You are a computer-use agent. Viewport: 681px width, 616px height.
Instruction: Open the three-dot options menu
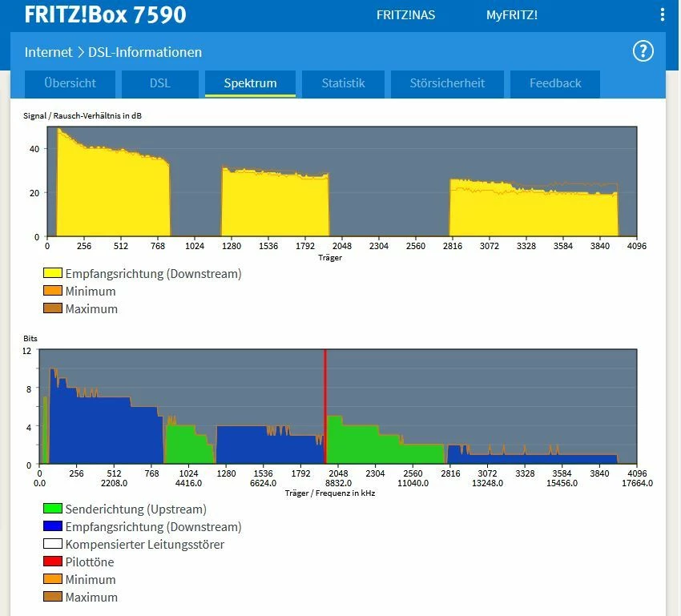[x=662, y=14]
